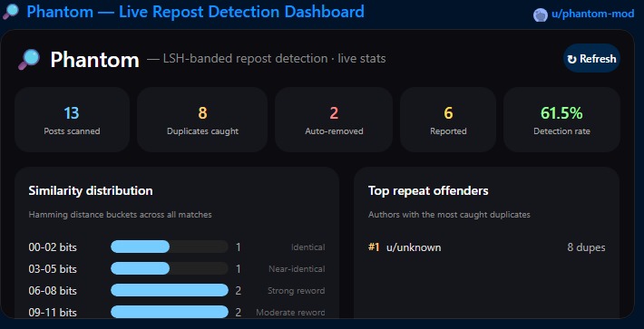Click the 09-11 bits row label

click(x=53, y=312)
